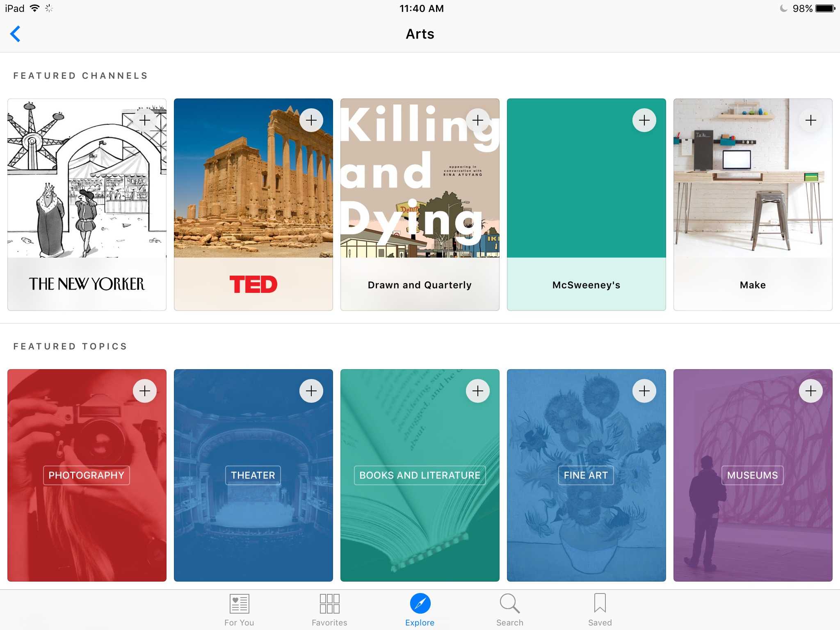Screen dimensions: 840x630
Task: Add The New Yorker channel with plus
Action: (145, 120)
